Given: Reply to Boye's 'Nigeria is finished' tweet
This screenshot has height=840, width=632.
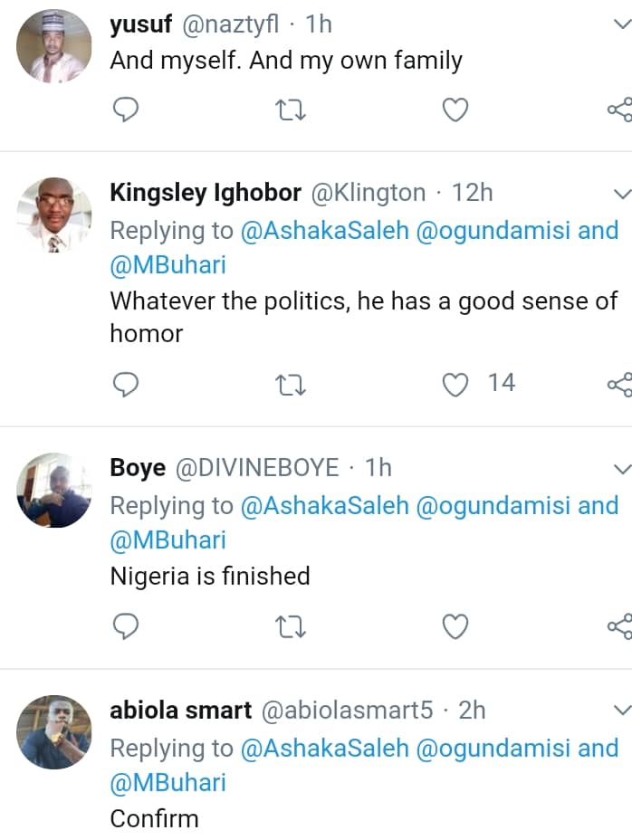Looking at the screenshot, I should point(127,625).
